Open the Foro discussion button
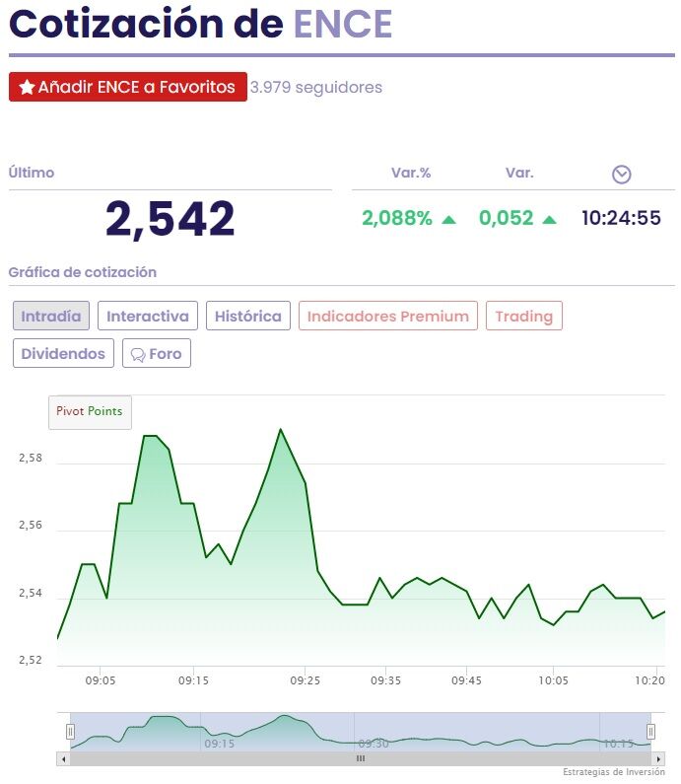 click(x=157, y=353)
